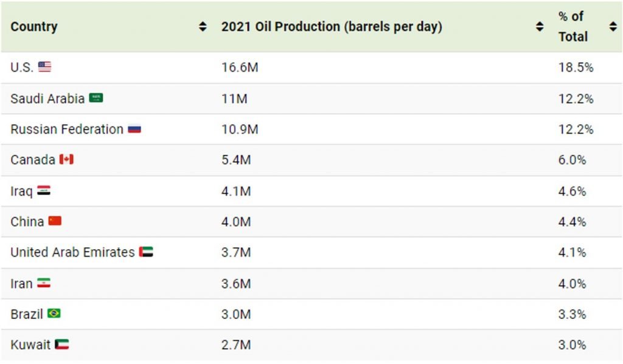Click the Kuwait flag icon

(61, 345)
